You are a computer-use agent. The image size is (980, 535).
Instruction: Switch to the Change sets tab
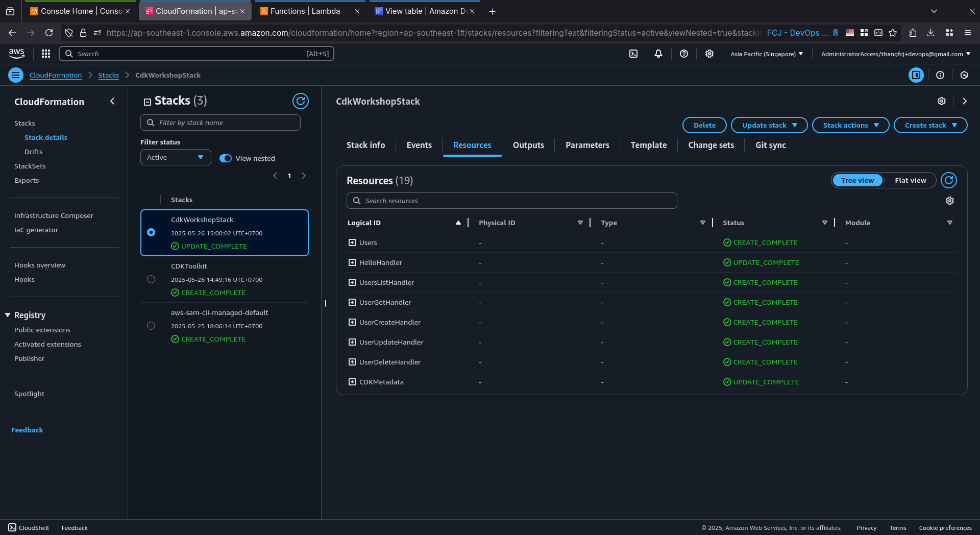tap(711, 145)
